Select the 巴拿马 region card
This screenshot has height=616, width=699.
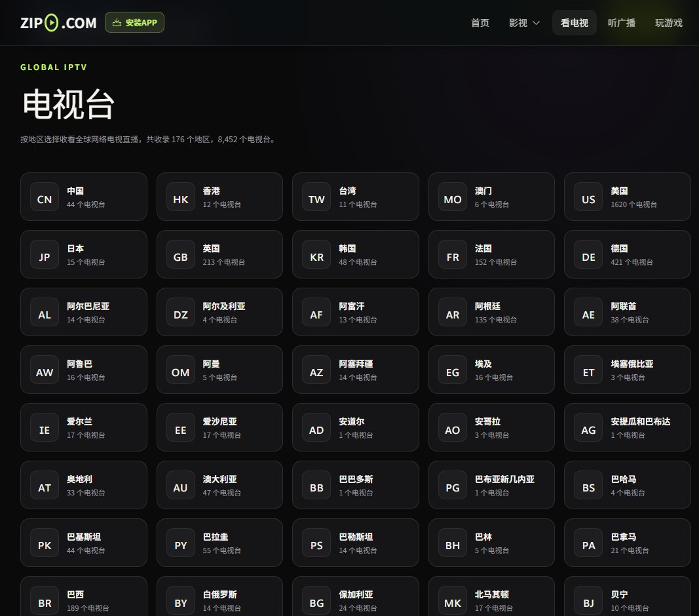tap(627, 543)
